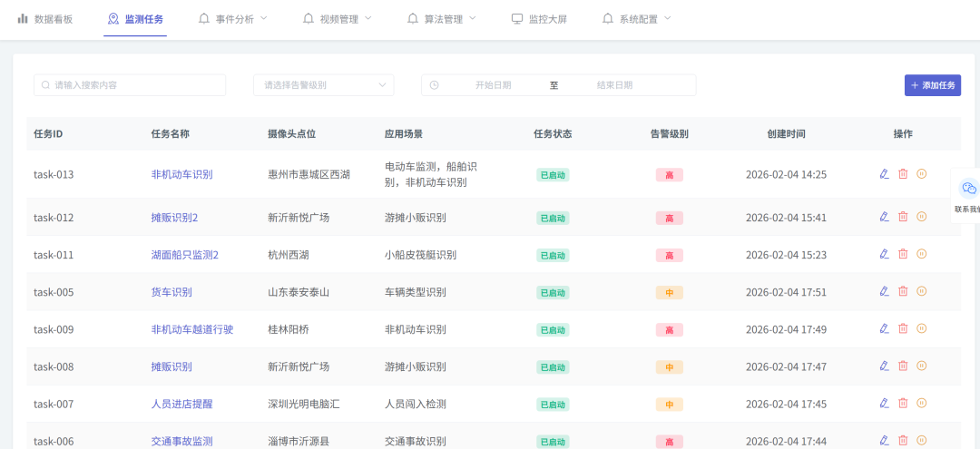Open the 请选择告警级别 dropdown
Image resolution: width=980 pixels, height=449 pixels.
[x=323, y=85]
